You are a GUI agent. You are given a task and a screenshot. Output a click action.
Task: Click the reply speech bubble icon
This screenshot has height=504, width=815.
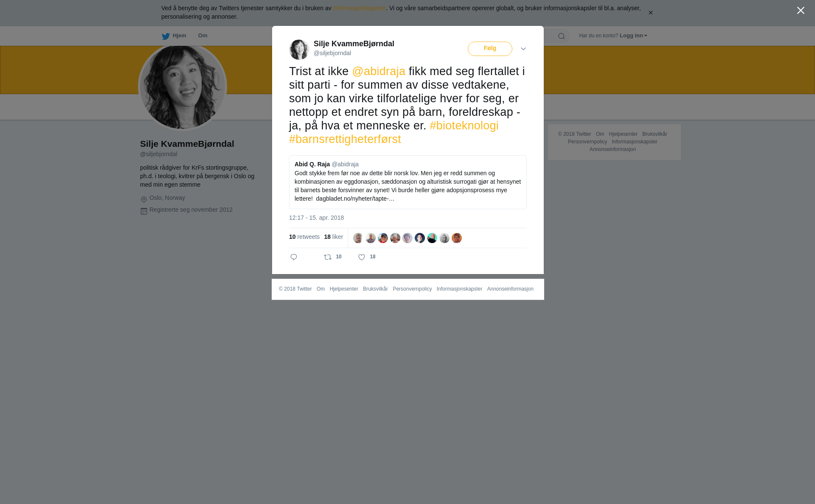point(294,257)
